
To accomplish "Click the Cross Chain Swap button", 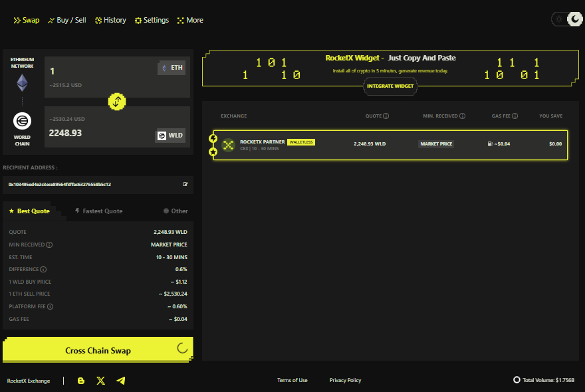I will (x=98, y=350).
